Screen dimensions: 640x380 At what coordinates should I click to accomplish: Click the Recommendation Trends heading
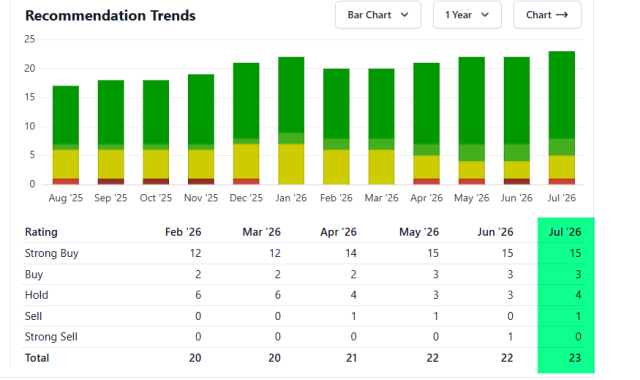110,16
